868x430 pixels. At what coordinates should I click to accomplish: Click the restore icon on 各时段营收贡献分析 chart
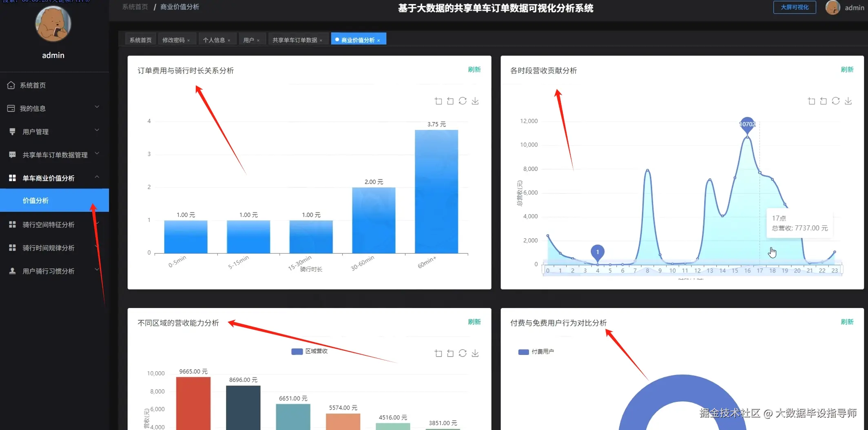coord(824,101)
